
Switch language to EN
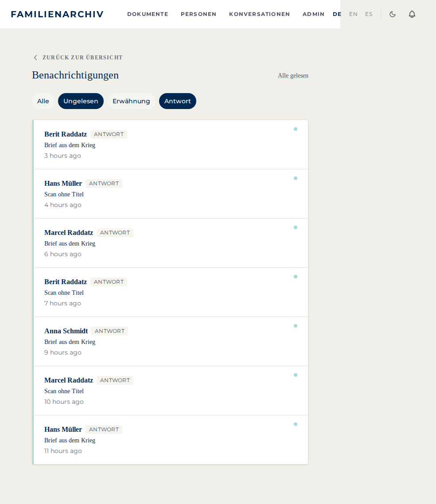[x=353, y=14]
